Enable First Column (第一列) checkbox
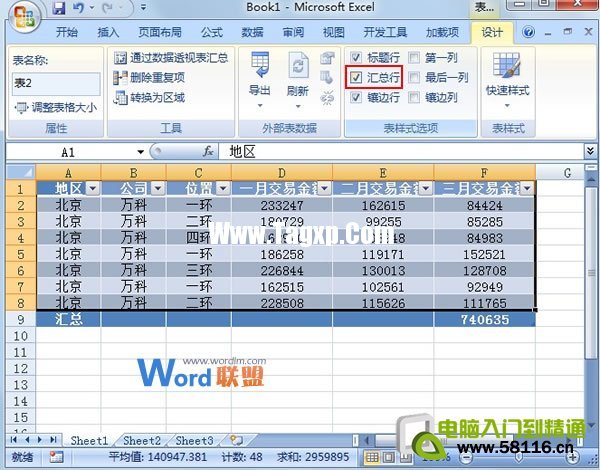Viewport: 600px width, 470px height. 414,58
